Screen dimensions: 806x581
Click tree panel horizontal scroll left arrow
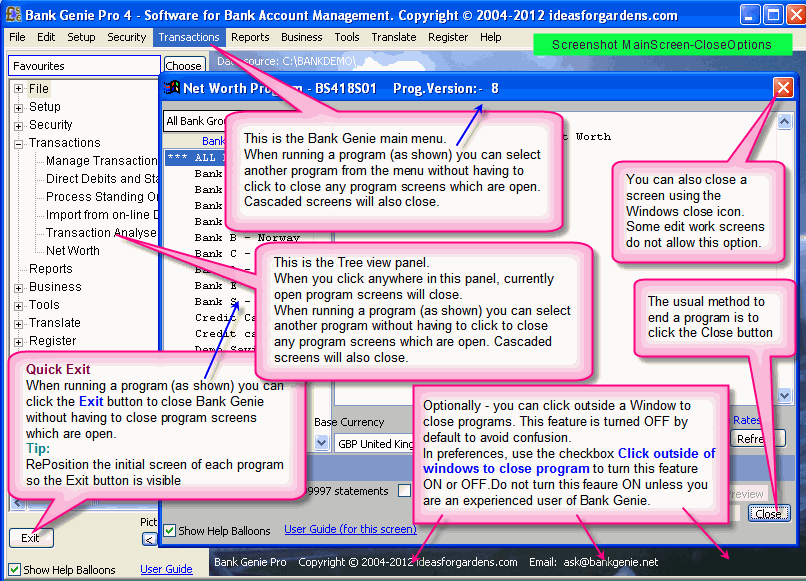coord(17,503)
